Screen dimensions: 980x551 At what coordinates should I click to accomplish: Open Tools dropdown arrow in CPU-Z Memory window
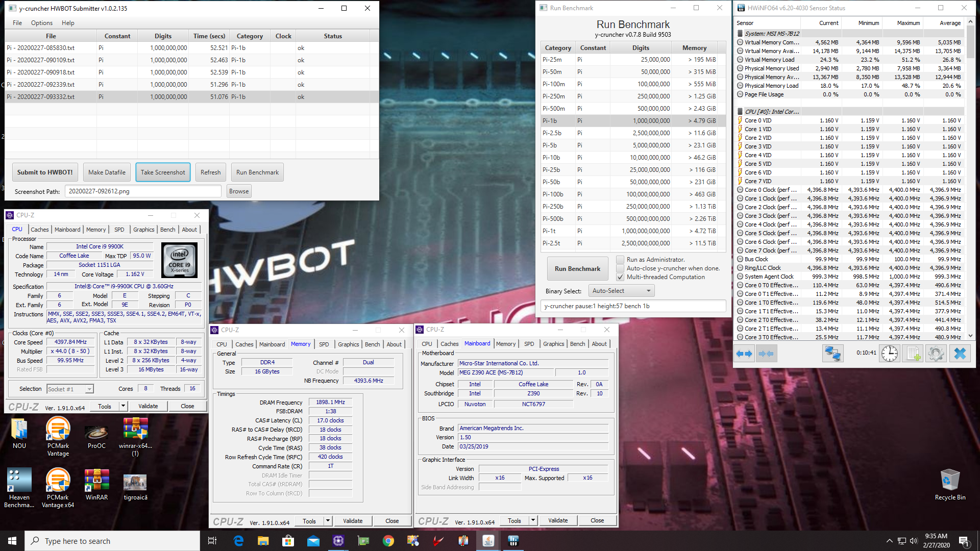tap(328, 521)
